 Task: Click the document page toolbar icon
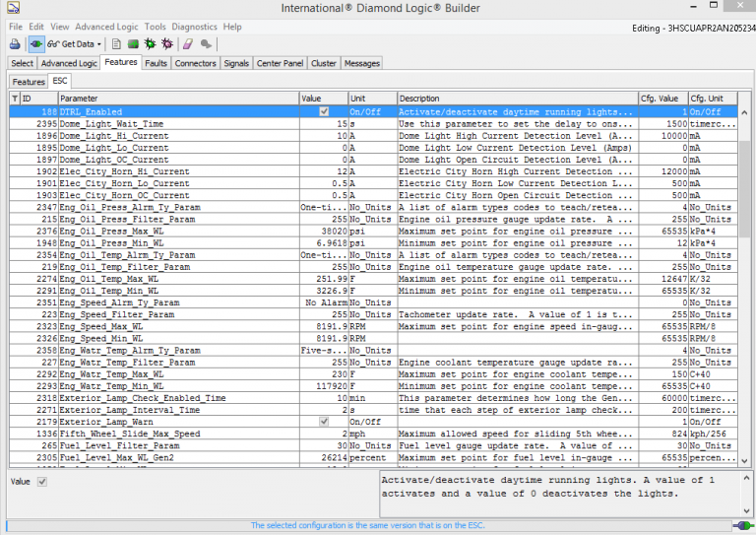tap(116, 44)
